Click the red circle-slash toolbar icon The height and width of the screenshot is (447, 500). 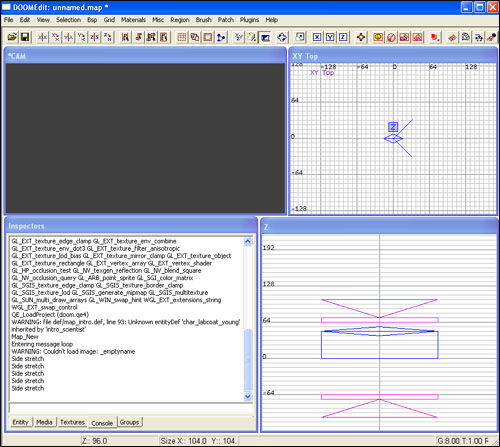pos(391,37)
